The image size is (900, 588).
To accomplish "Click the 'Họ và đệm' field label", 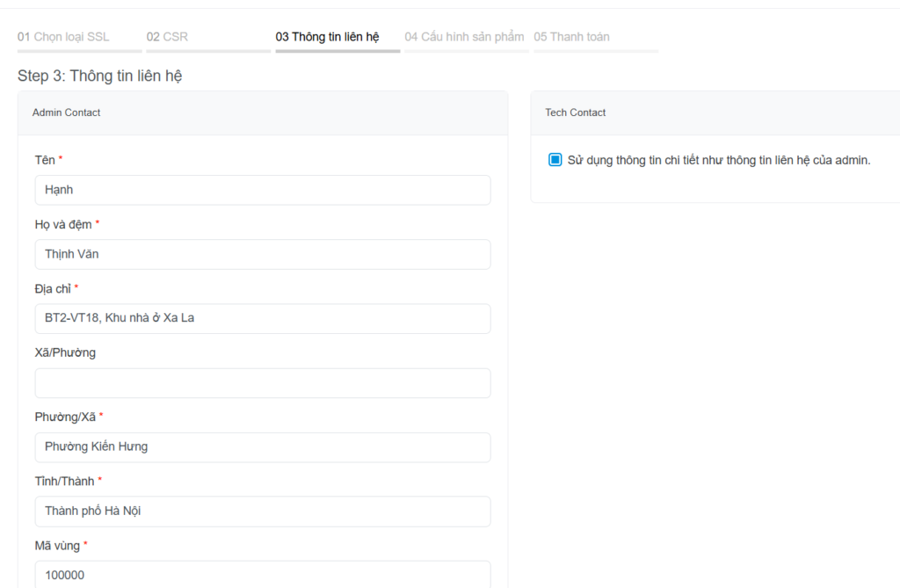I will click(63, 224).
